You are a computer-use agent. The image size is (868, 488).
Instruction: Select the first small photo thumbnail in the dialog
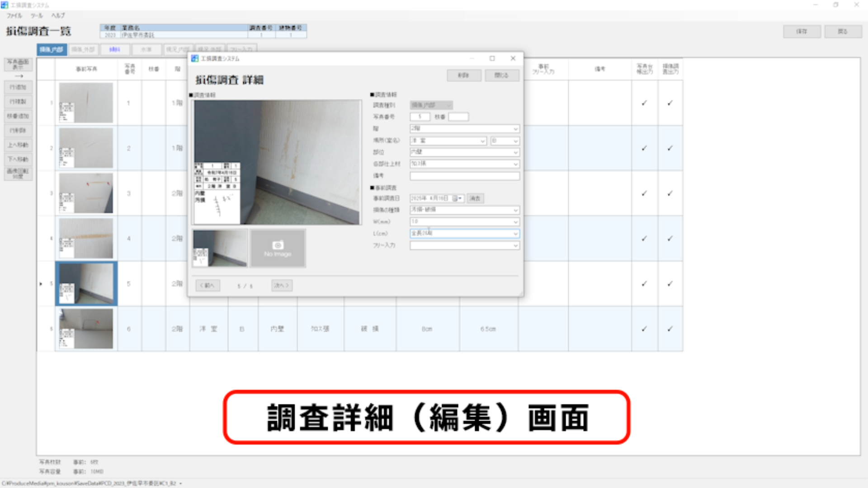pos(220,248)
